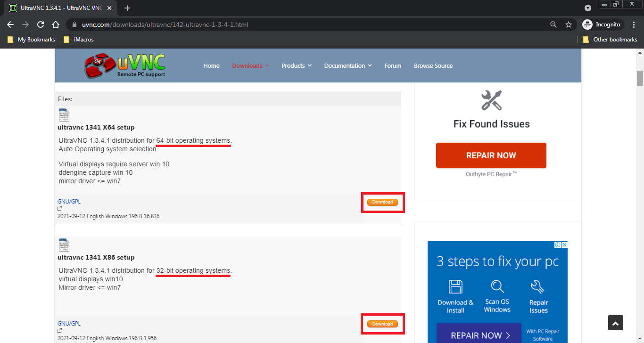
Task: Open GNU/GPL license link for X86 setup
Action: (x=69, y=324)
